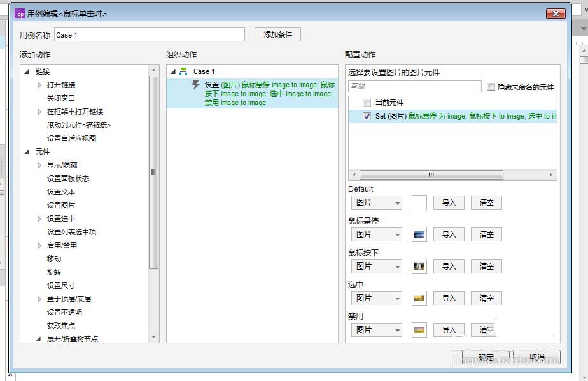Select the 设置不透明 action

click(x=64, y=312)
